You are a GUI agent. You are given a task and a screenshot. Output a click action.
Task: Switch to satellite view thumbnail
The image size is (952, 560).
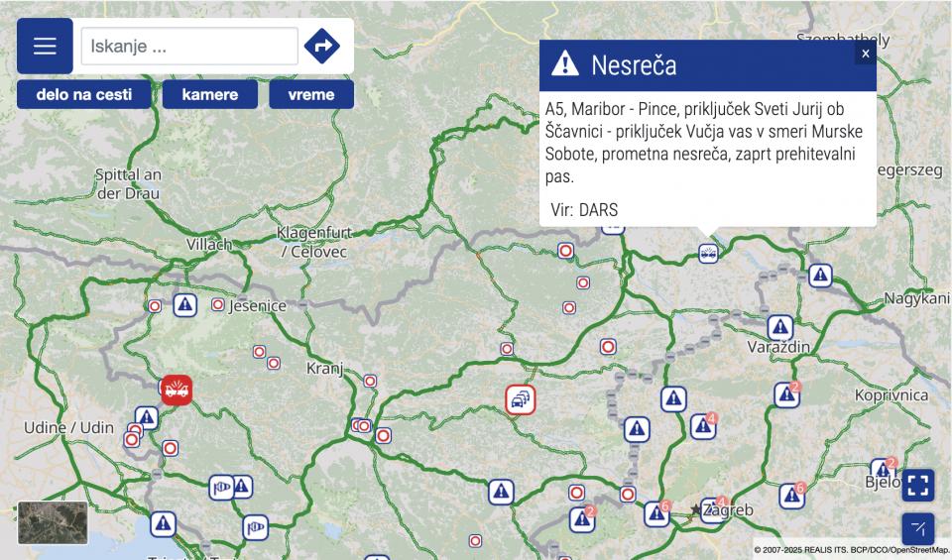pyautogui.click(x=53, y=522)
